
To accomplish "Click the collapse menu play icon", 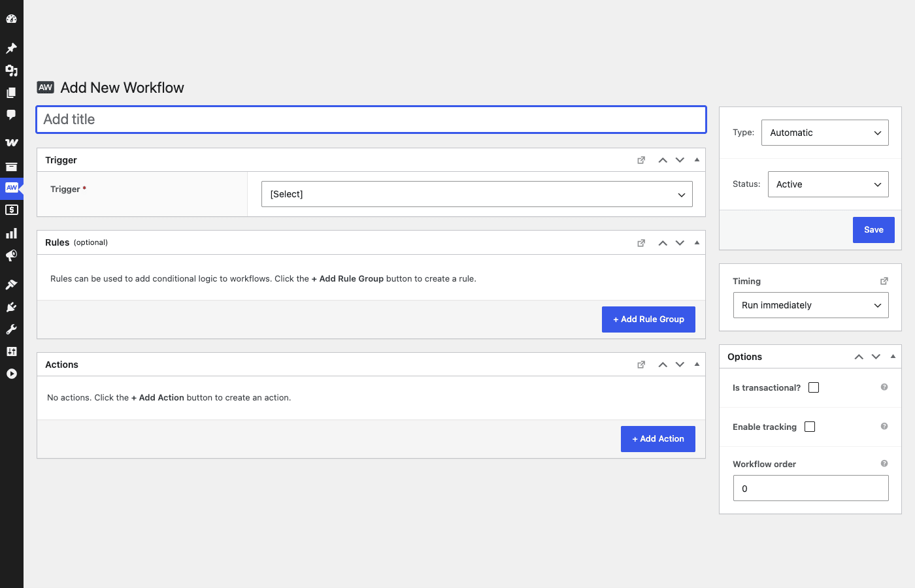I will 11,374.
